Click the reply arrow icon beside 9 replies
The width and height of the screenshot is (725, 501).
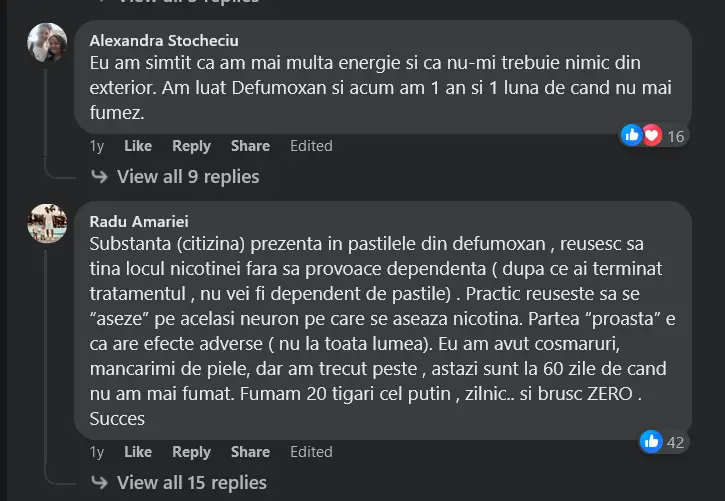[100, 176]
